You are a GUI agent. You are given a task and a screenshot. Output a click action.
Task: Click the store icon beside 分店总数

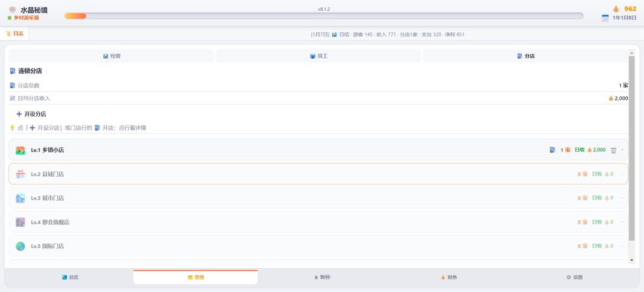(x=13, y=85)
